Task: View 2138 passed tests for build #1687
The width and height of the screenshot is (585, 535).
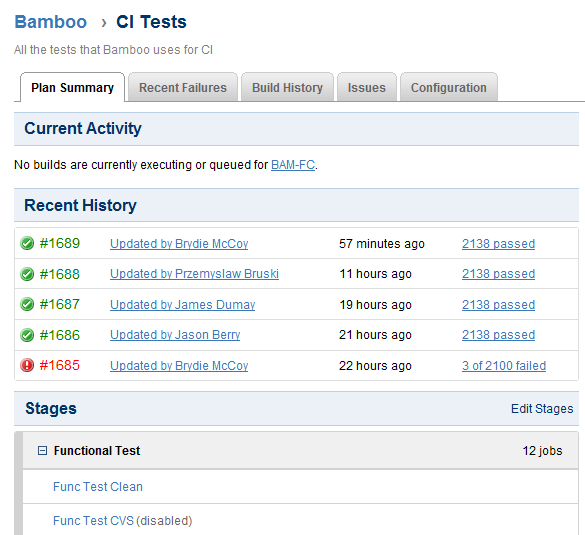Action: coord(498,305)
